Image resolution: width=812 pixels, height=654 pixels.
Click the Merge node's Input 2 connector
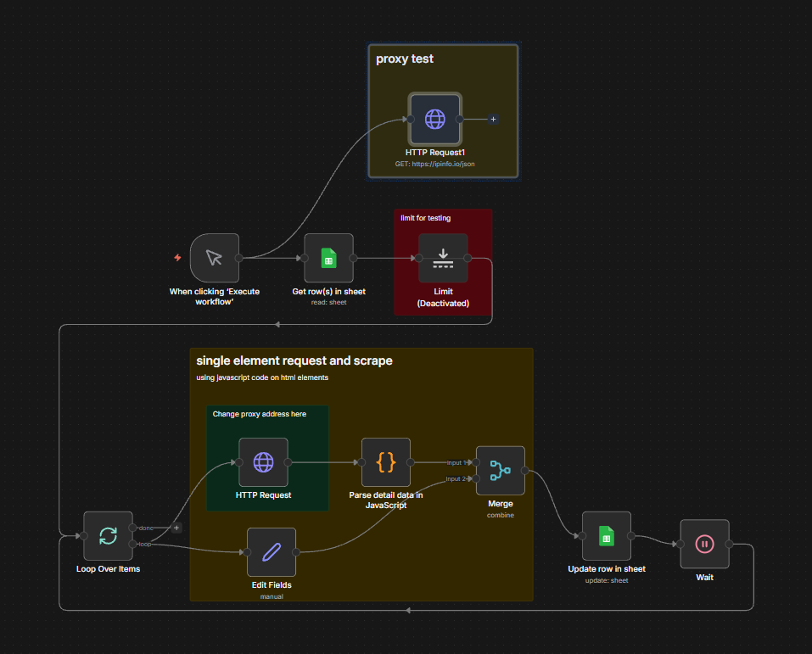click(x=477, y=478)
